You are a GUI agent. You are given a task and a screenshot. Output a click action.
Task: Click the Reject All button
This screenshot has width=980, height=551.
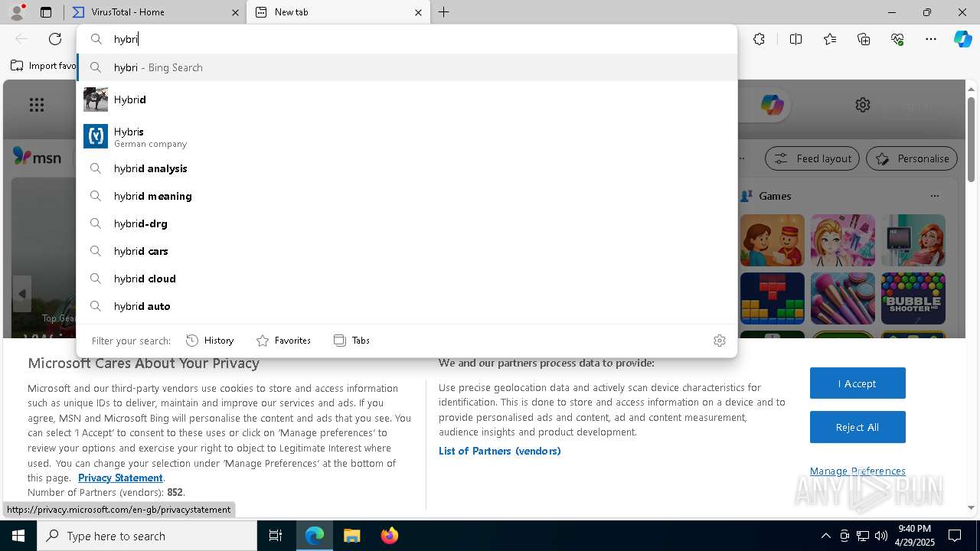click(857, 427)
